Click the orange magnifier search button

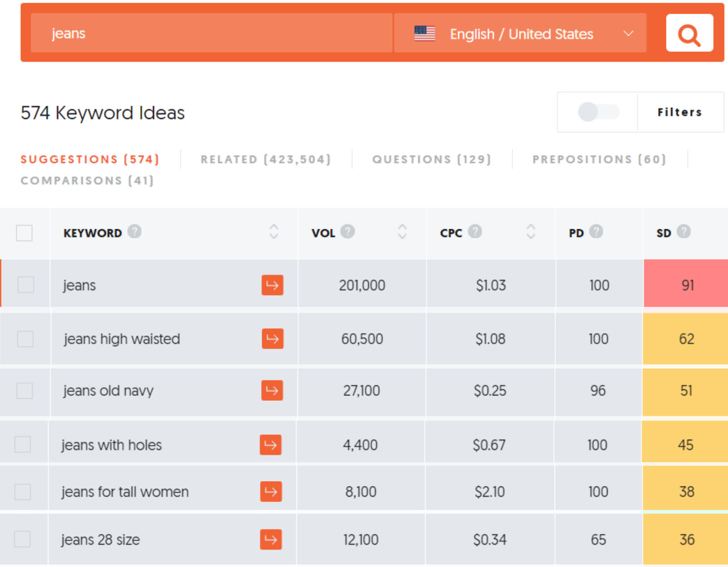689,33
